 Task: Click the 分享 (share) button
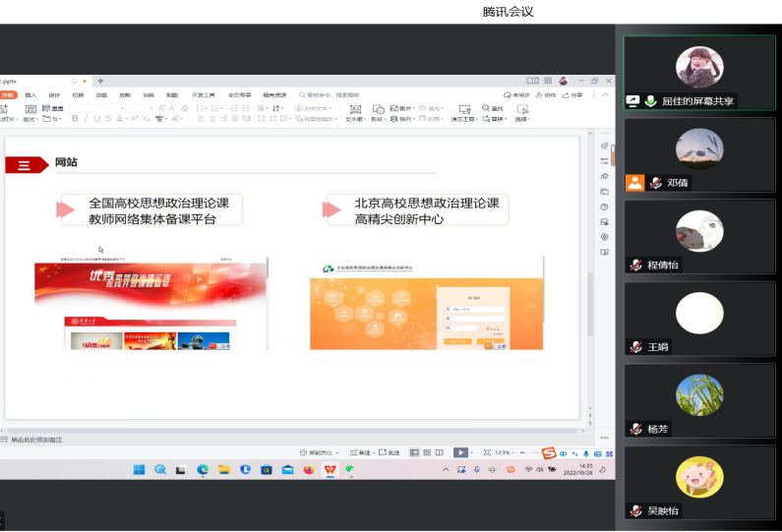click(x=572, y=94)
